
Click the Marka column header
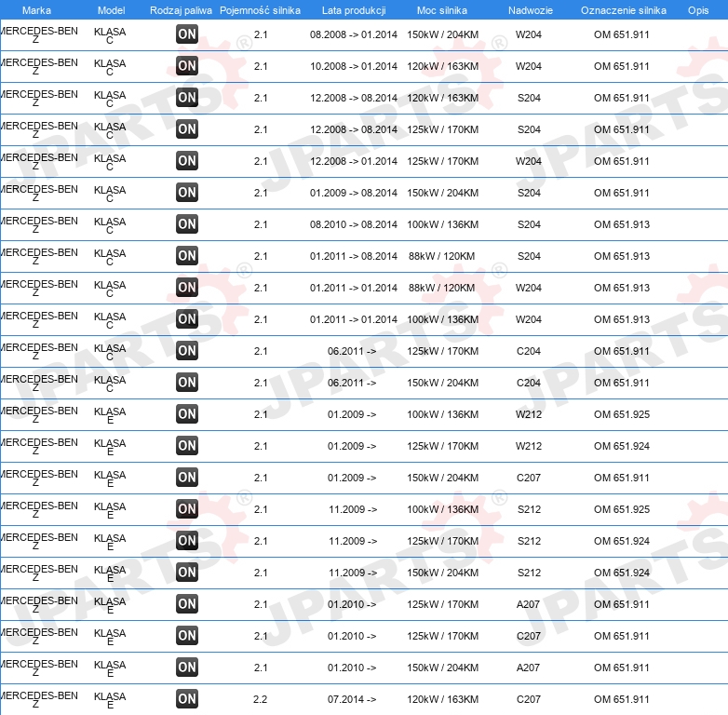(x=36, y=10)
